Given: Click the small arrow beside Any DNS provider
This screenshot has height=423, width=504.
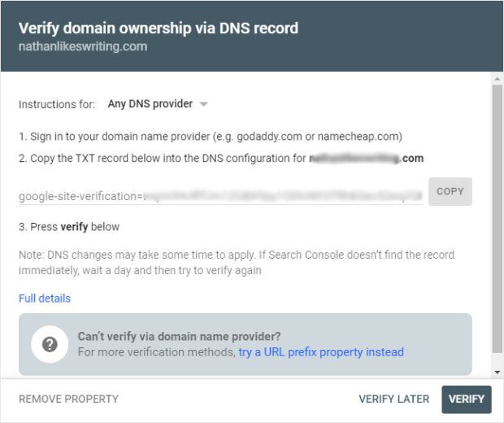Looking at the screenshot, I should pyautogui.click(x=204, y=104).
